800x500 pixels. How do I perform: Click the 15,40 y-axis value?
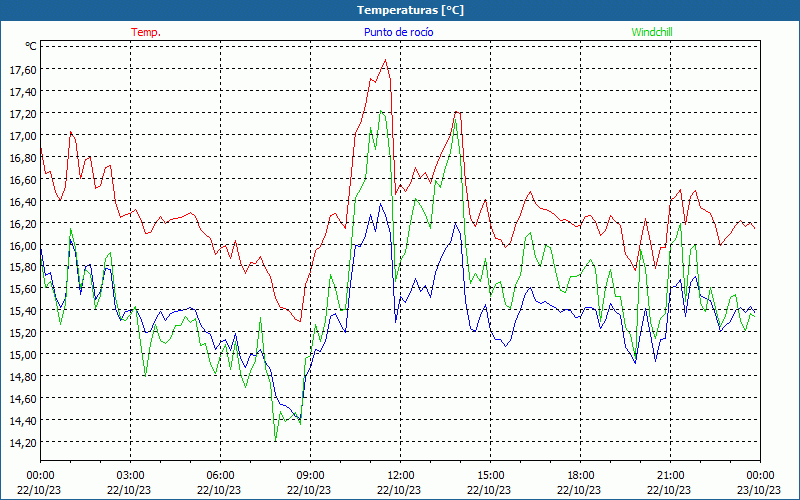click(x=23, y=311)
